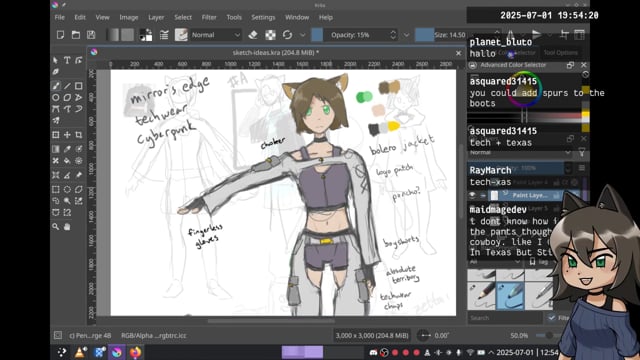The width and height of the screenshot is (640, 360).
Task: Choose the Crop tool
Action: [x=78, y=135]
